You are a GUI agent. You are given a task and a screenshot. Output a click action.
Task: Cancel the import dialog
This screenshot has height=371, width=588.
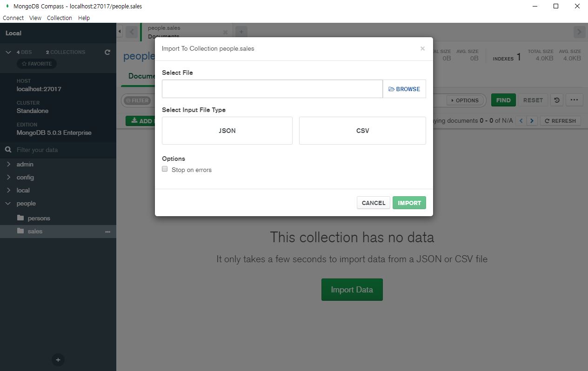[x=374, y=203]
